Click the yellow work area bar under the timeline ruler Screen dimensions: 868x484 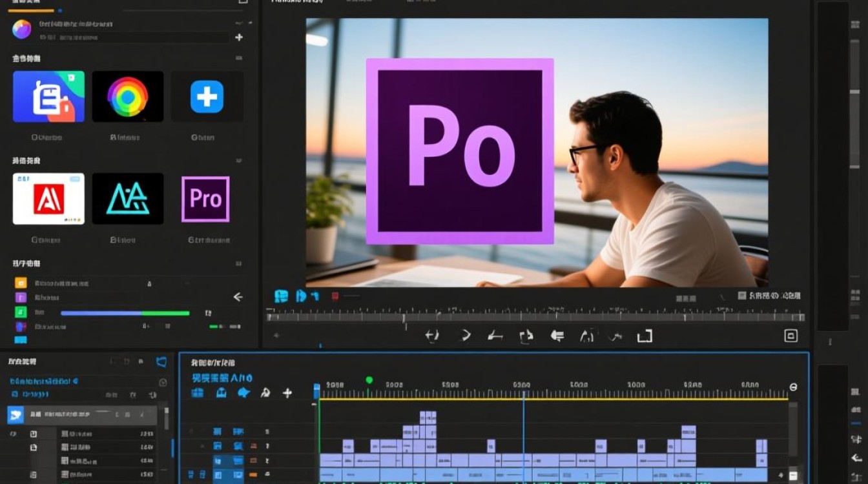[553, 399]
